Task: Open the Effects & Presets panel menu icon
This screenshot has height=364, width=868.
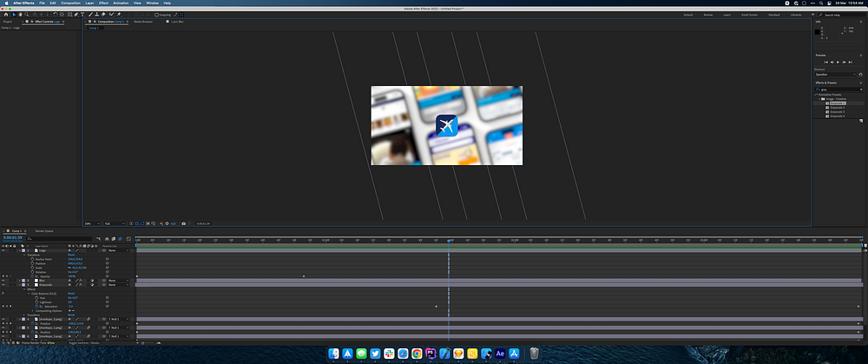Action: tap(861, 83)
